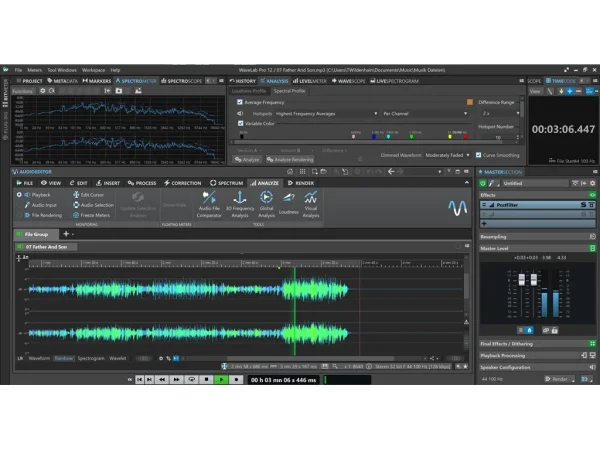Click the Analyze Rendering button
Screen dimensions: 600x450
290,160
